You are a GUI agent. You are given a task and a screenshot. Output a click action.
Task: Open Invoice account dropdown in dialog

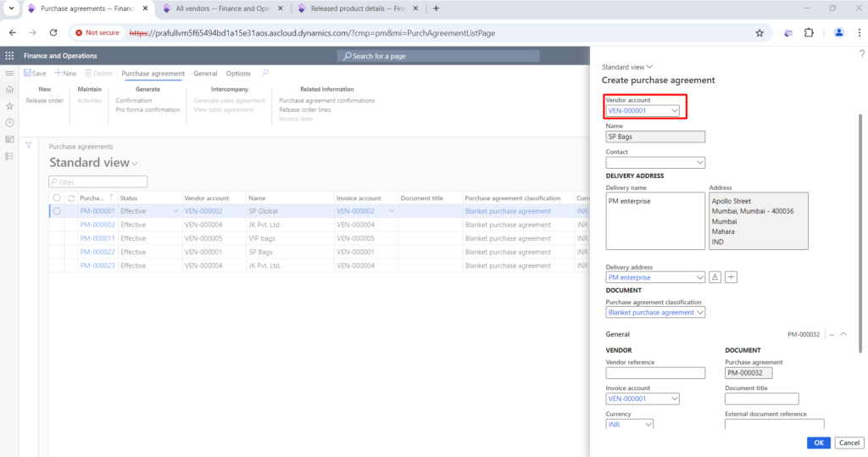pyautogui.click(x=674, y=398)
